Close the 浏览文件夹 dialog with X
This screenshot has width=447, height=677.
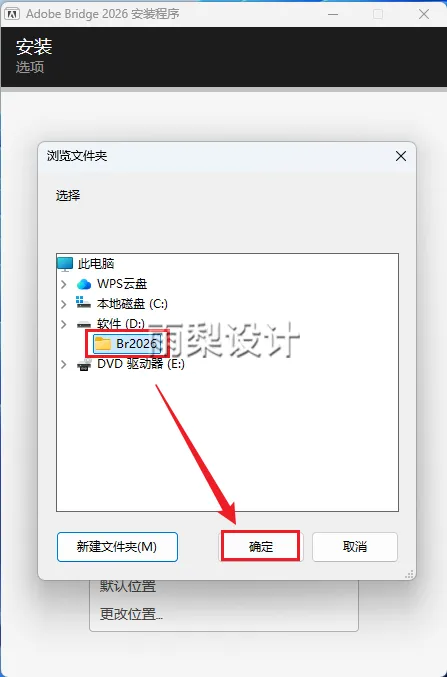pos(401,156)
